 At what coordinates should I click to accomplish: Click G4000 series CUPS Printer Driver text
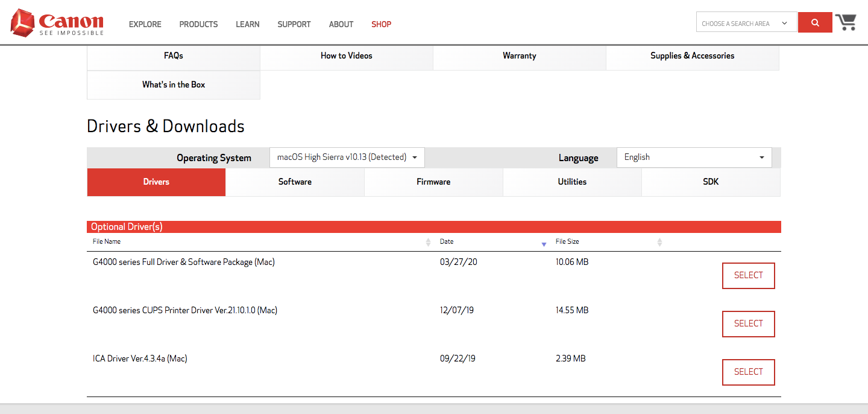click(x=185, y=311)
